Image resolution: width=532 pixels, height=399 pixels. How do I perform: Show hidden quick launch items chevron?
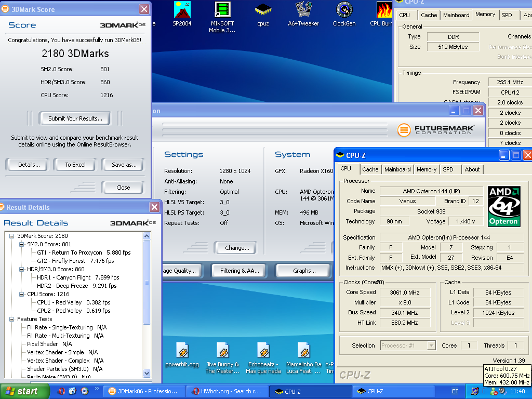[x=97, y=389]
